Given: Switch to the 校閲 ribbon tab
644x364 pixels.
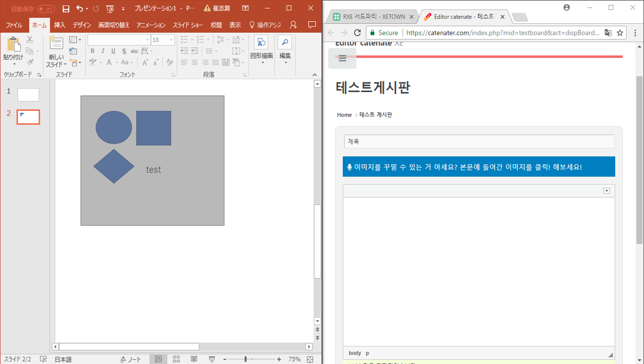Looking at the screenshot, I should tap(216, 25).
